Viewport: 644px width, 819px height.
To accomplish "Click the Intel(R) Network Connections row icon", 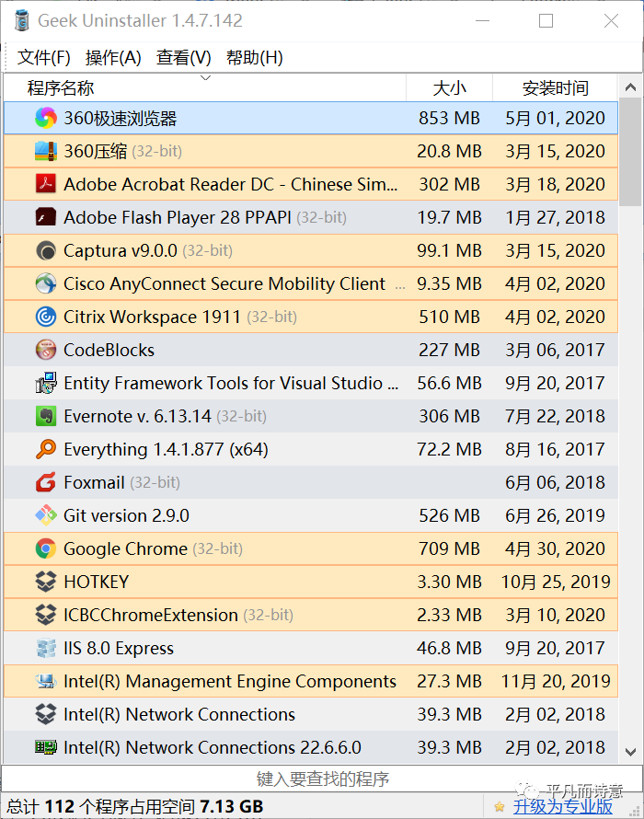I will click(x=46, y=714).
